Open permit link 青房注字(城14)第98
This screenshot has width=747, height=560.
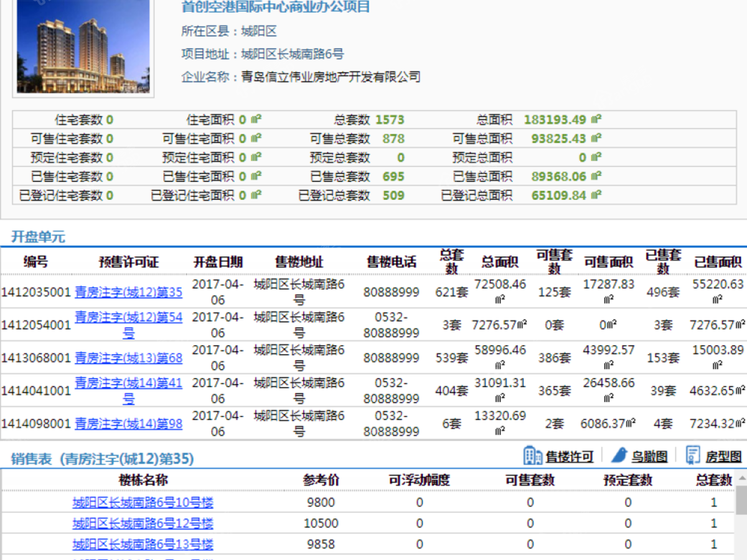(129, 424)
